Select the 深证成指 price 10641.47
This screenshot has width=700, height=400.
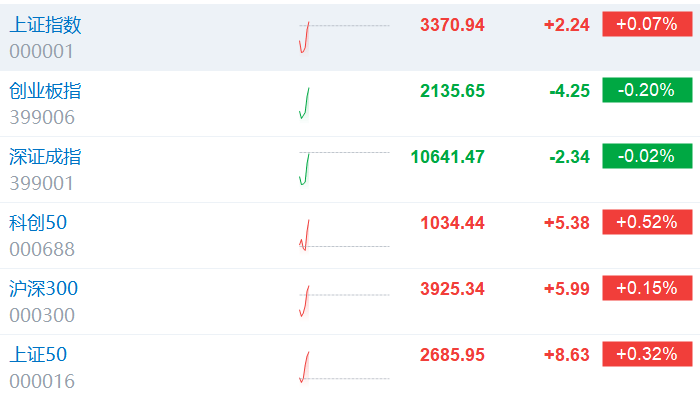pos(447,157)
